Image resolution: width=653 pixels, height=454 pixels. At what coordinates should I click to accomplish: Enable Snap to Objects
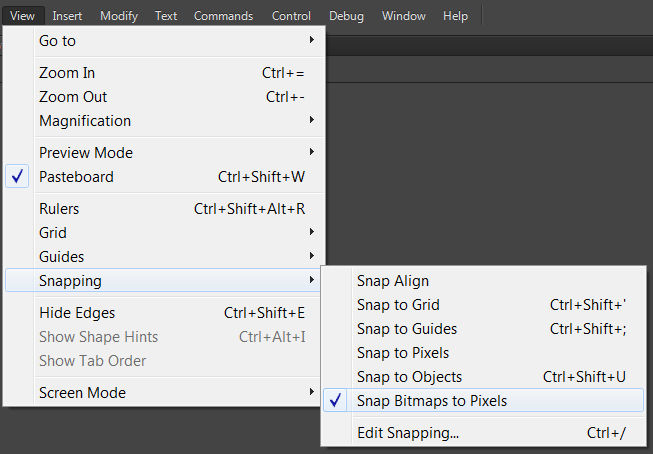pyautogui.click(x=409, y=377)
